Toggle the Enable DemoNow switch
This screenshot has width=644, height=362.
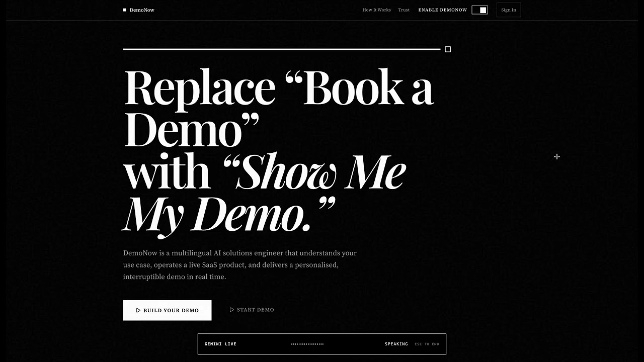479,10
